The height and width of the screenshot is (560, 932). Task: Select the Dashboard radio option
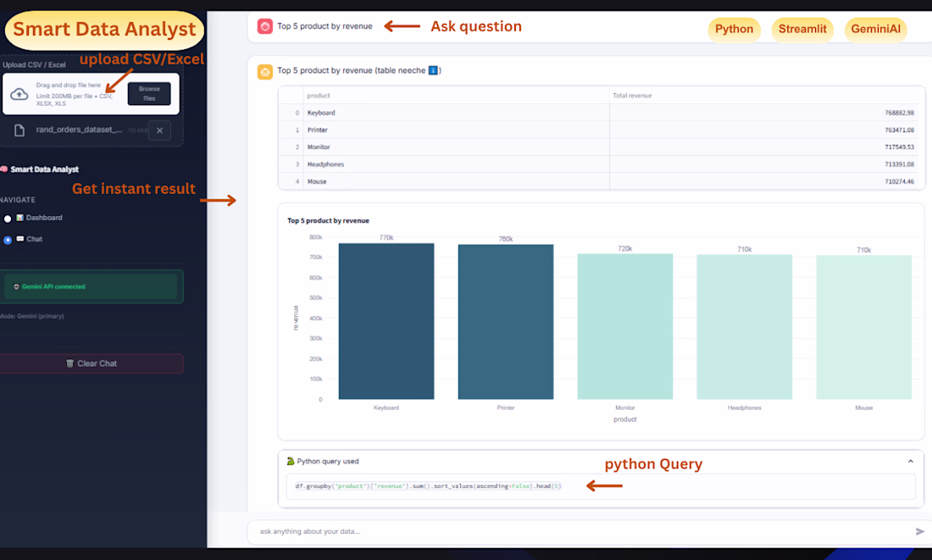point(8,219)
